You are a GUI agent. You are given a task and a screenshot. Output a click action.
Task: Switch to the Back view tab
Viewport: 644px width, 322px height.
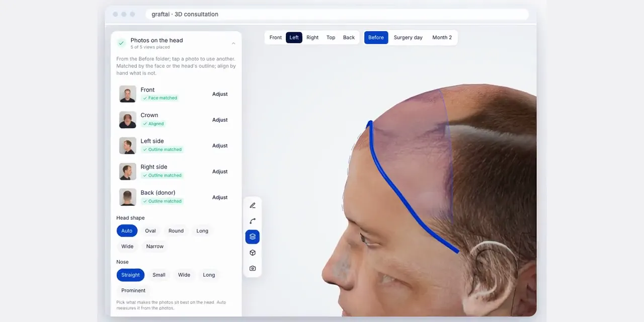[349, 37]
